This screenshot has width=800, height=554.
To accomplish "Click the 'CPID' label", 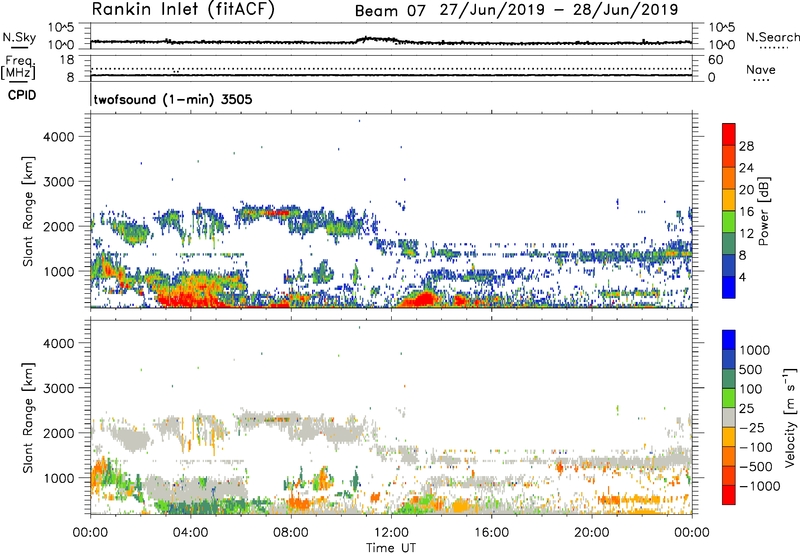I will pos(22,95).
